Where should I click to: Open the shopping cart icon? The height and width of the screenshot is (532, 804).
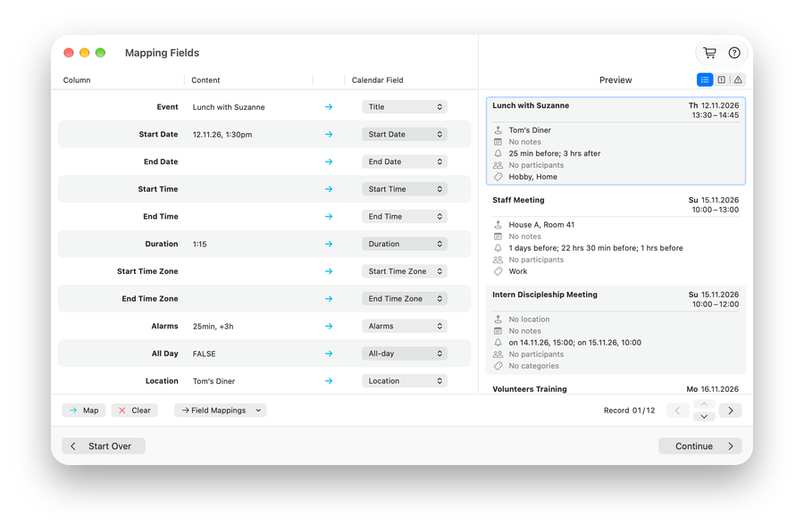(709, 53)
